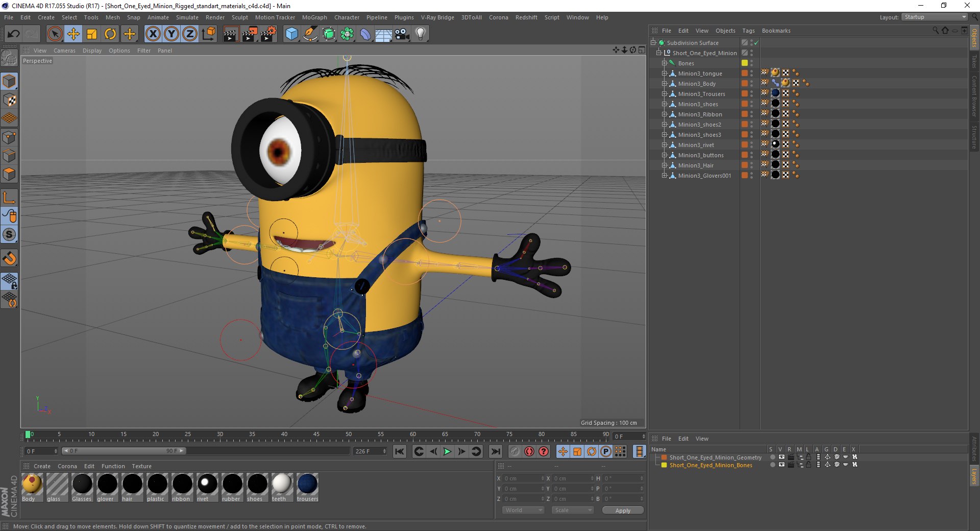This screenshot has width=980, height=531.
Task: Add a Cube primitive object
Action: [291, 34]
